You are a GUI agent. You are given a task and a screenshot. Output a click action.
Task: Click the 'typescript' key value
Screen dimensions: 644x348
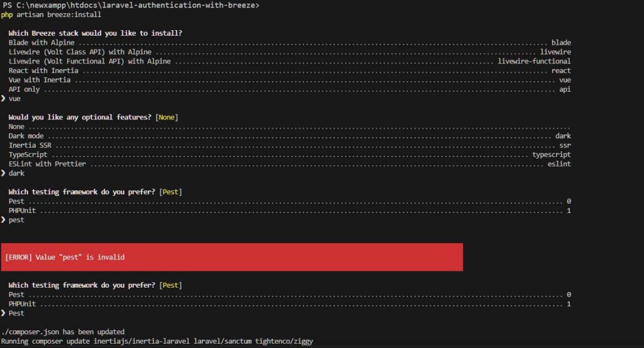coord(552,155)
